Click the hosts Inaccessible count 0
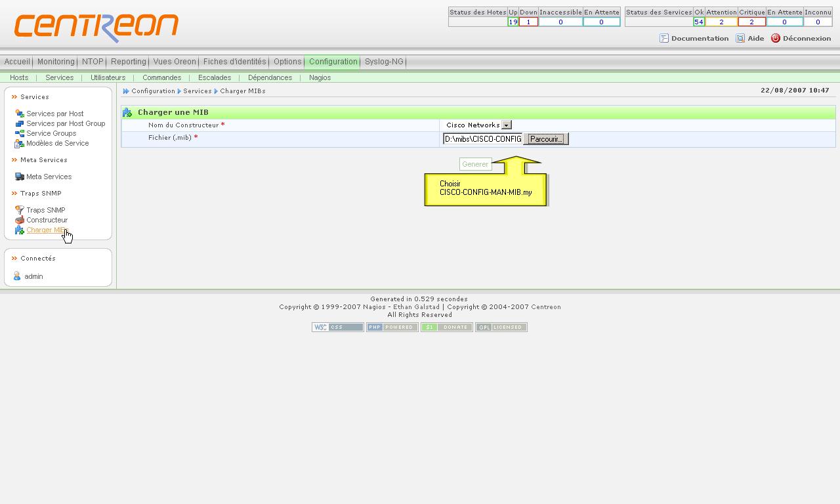The height and width of the screenshot is (504, 840). tap(560, 22)
